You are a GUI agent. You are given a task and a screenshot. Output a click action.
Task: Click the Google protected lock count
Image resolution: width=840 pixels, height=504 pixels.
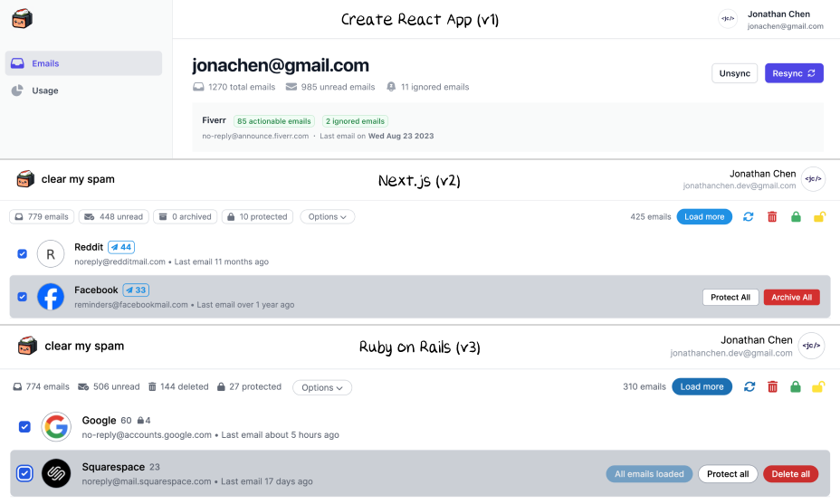(x=144, y=421)
